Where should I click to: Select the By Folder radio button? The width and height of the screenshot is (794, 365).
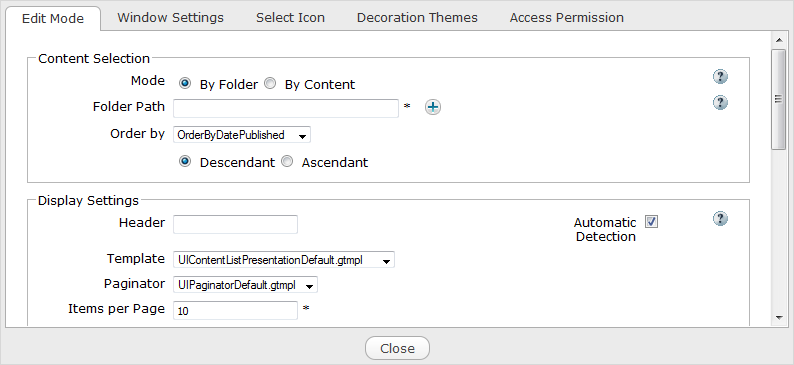(x=185, y=84)
